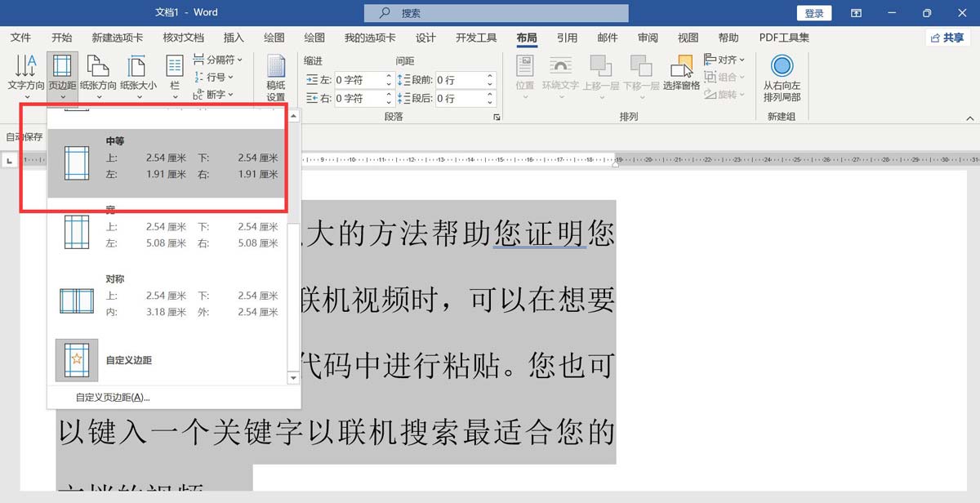Adjust the left indent spinner arrows
980x503 pixels.
(x=389, y=80)
